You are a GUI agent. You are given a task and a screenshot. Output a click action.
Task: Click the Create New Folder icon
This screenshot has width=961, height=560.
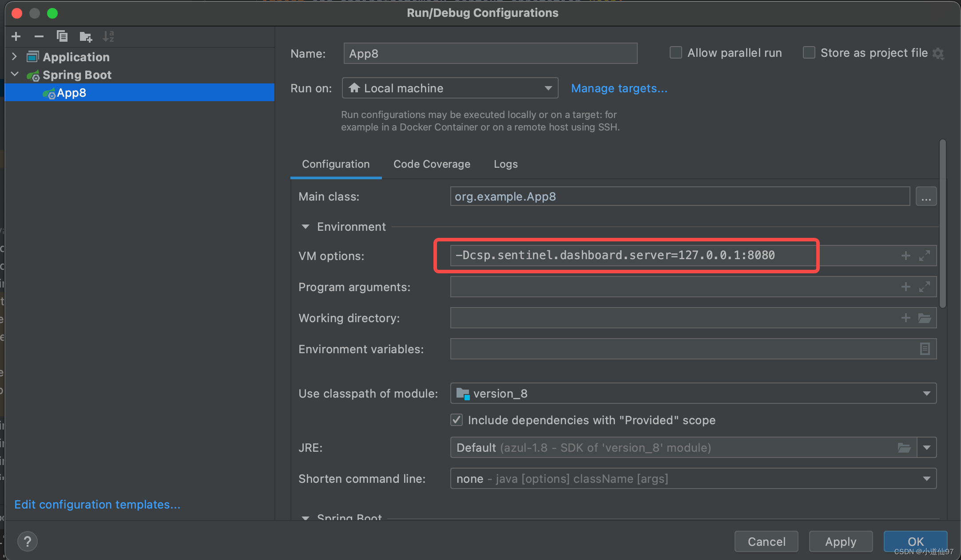click(x=85, y=36)
